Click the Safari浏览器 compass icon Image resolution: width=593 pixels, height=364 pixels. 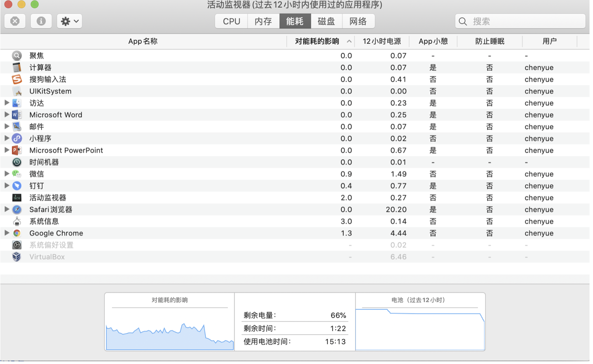pyautogui.click(x=17, y=209)
